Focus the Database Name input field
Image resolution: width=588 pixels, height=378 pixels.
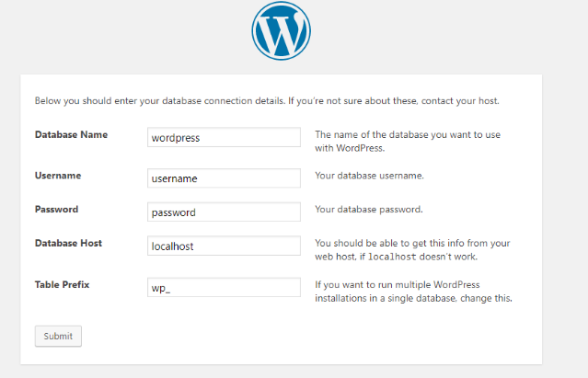pyautogui.click(x=224, y=137)
